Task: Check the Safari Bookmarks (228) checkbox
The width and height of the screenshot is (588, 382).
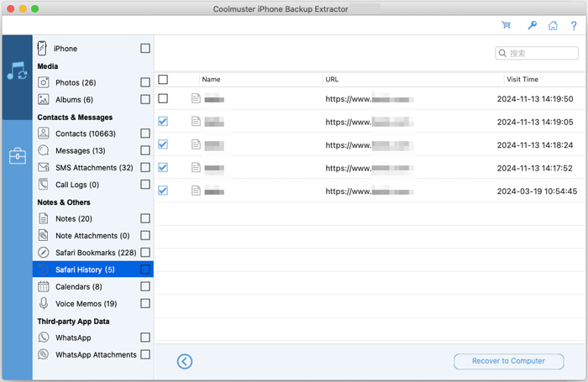Action: (x=145, y=253)
